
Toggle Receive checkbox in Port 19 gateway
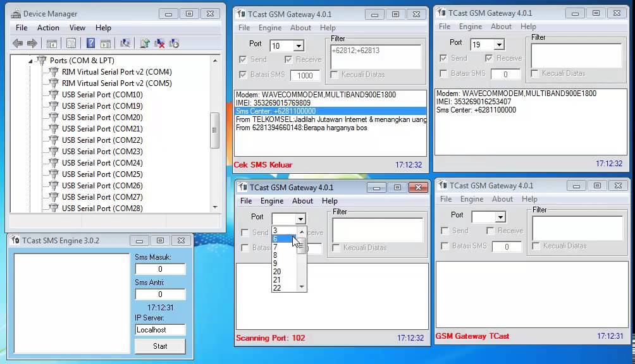pyautogui.click(x=489, y=58)
